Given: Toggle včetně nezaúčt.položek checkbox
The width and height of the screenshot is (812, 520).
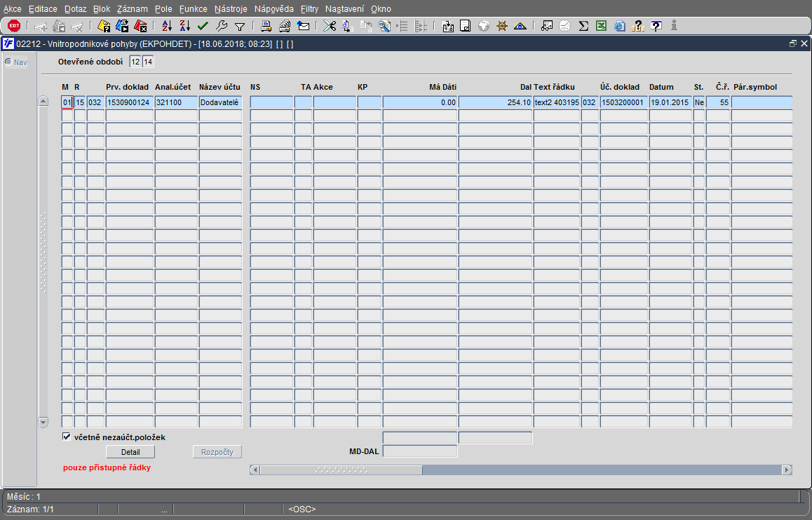Looking at the screenshot, I should pos(67,437).
